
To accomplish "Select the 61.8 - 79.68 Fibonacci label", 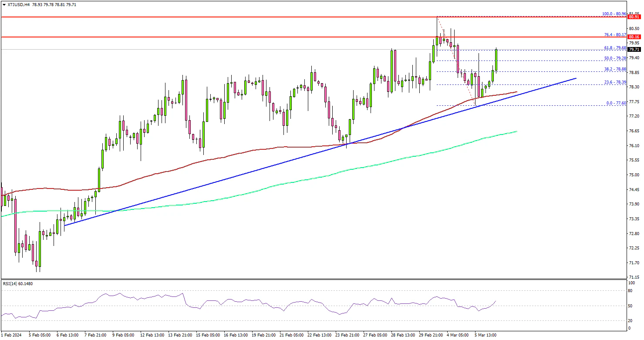I will click(615, 48).
